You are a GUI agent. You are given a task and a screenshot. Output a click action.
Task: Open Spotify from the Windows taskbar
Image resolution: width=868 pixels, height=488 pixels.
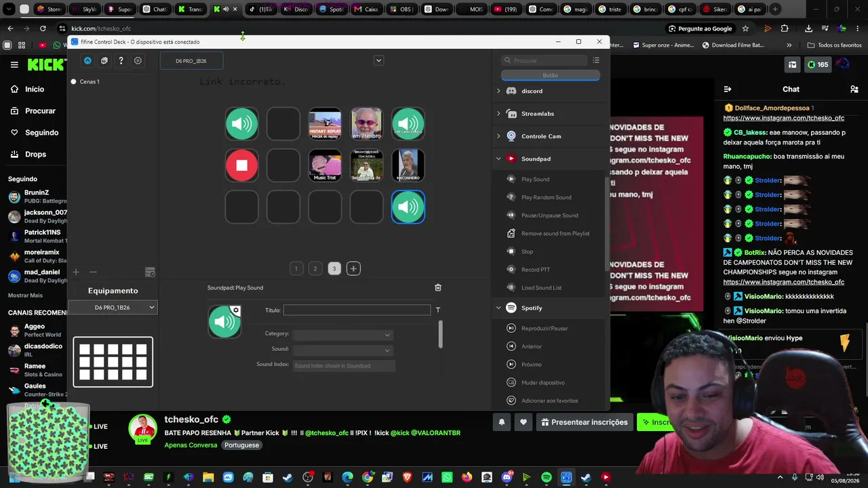point(547,477)
